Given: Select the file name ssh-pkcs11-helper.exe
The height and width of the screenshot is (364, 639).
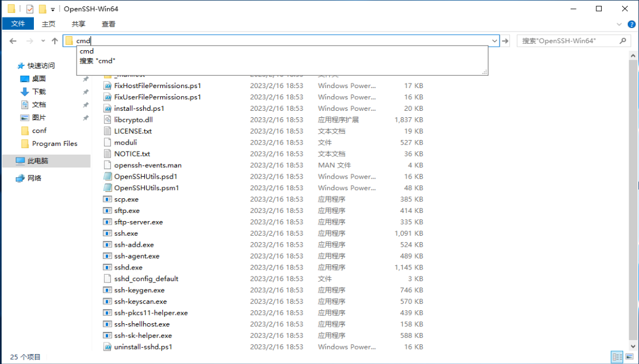Looking at the screenshot, I should pyautogui.click(x=151, y=313).
